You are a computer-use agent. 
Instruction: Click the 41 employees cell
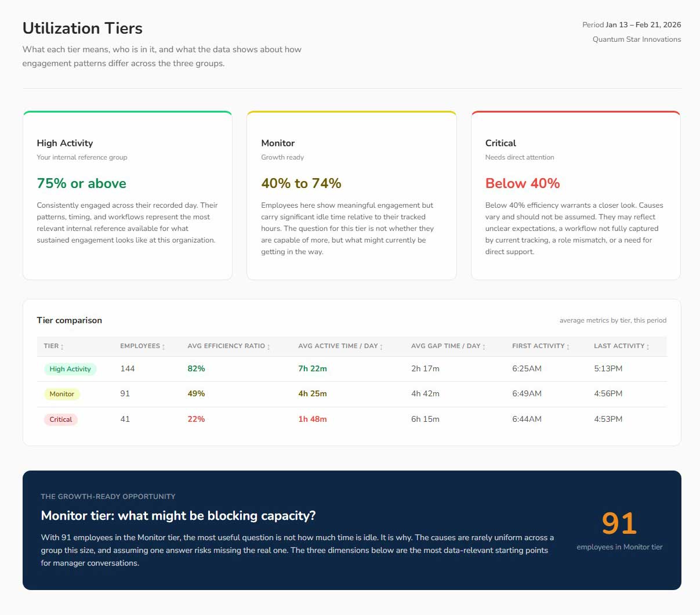125,419
